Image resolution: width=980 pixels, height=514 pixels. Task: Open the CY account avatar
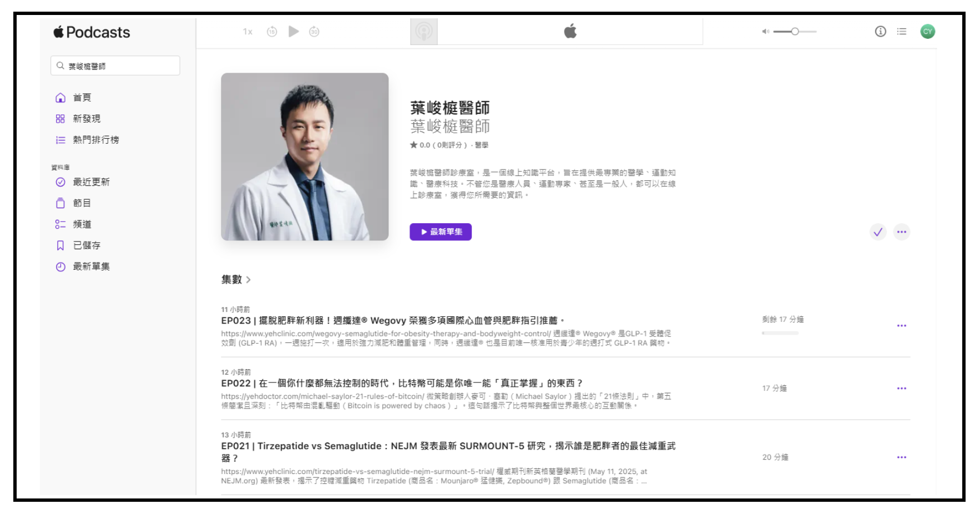click(x=927, y=32)
